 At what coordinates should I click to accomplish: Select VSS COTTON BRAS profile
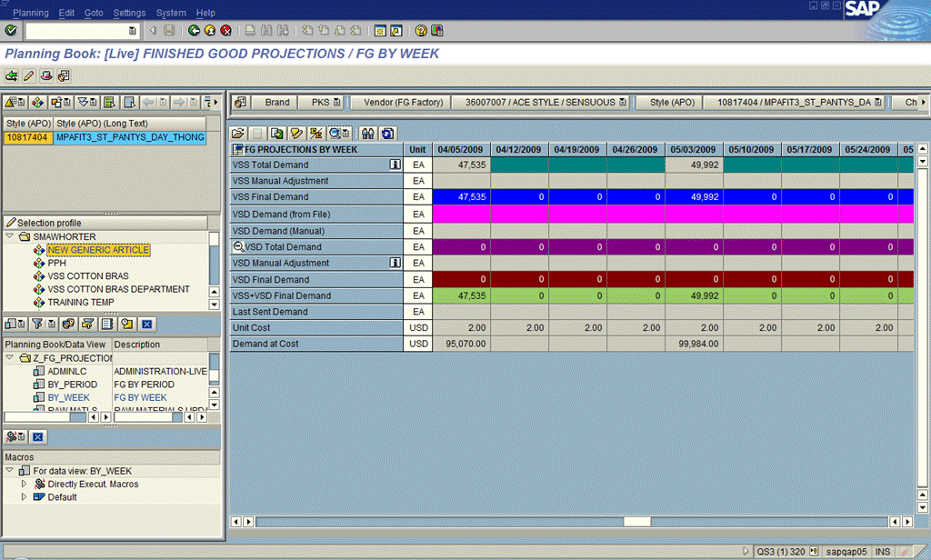click(88, 276)
